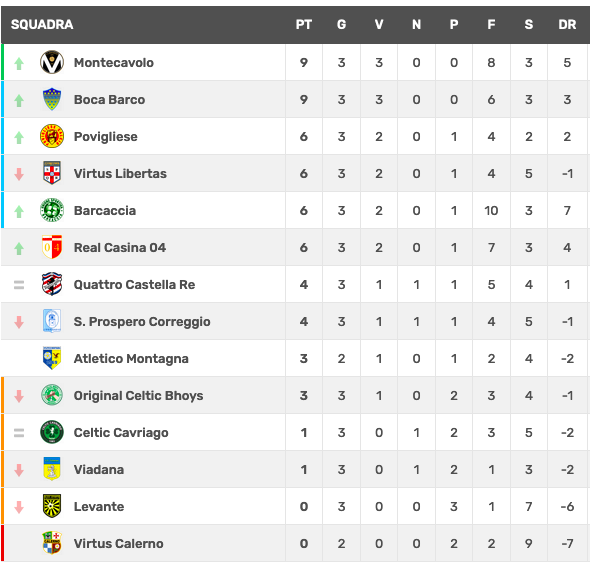Click the Boca Barco shield logo
Image resolution: width=590 pixels, height=564 pixels.
coord(52,99)
